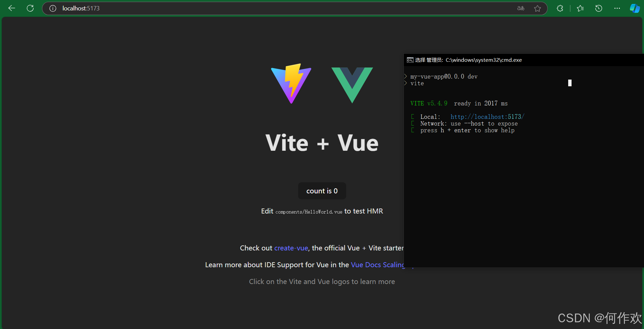Open http://localhost:5173/ link in terminal

pos(487,117)
